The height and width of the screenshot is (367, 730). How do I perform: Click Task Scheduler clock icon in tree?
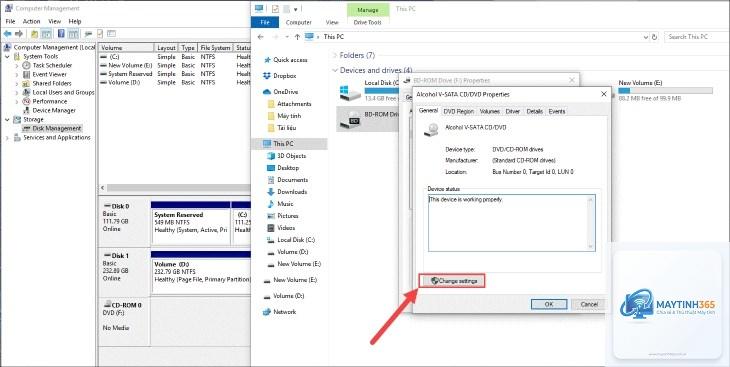pyautogui.click(x=26, y=66)
